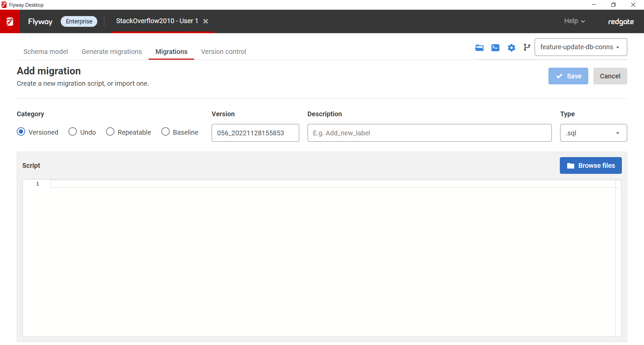
Task: Open project settings gear icon
Action: (511, 48)
